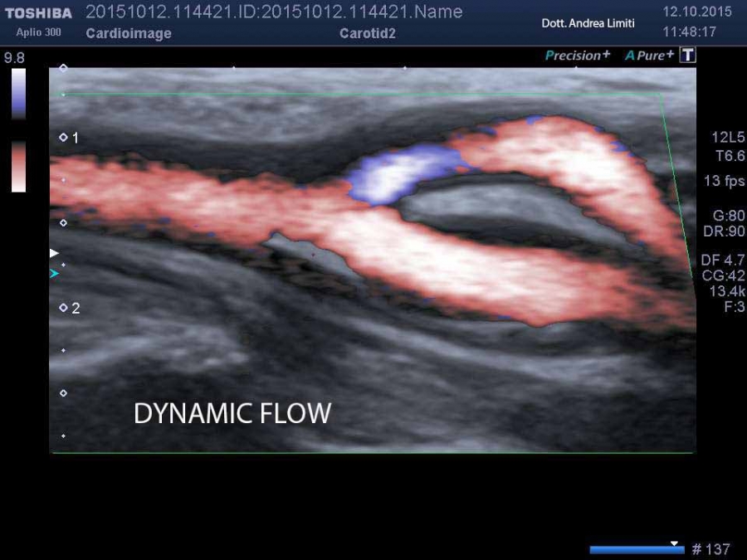Click the Cardioimage label in header
Image resolution: width=747 pixels, height=560 pixels.
129,33
